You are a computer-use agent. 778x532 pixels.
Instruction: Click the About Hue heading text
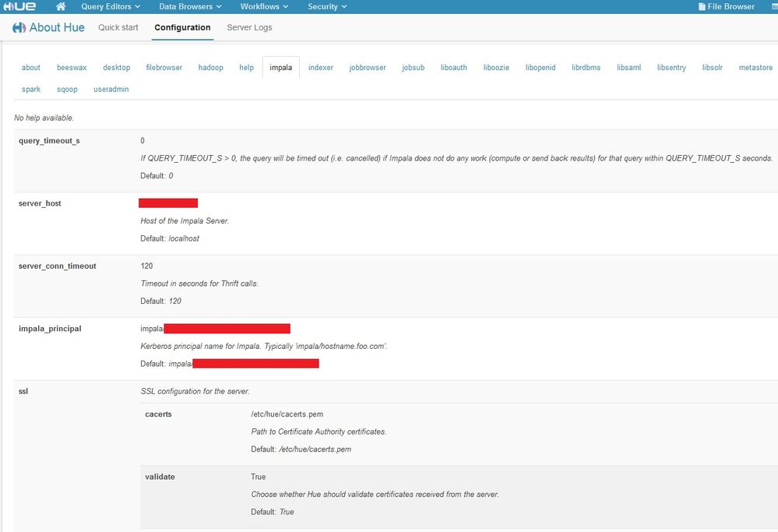(57, 27)
